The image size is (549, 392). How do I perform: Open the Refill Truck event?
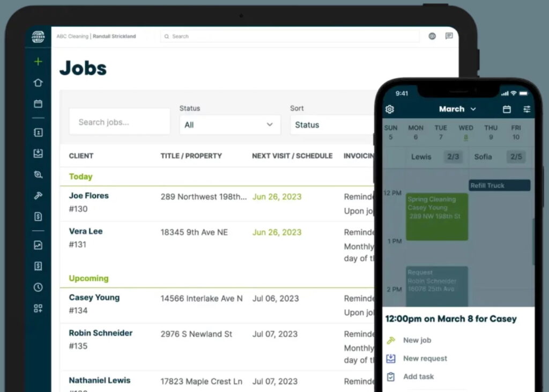pyautogui.click(x=500, y=186)
